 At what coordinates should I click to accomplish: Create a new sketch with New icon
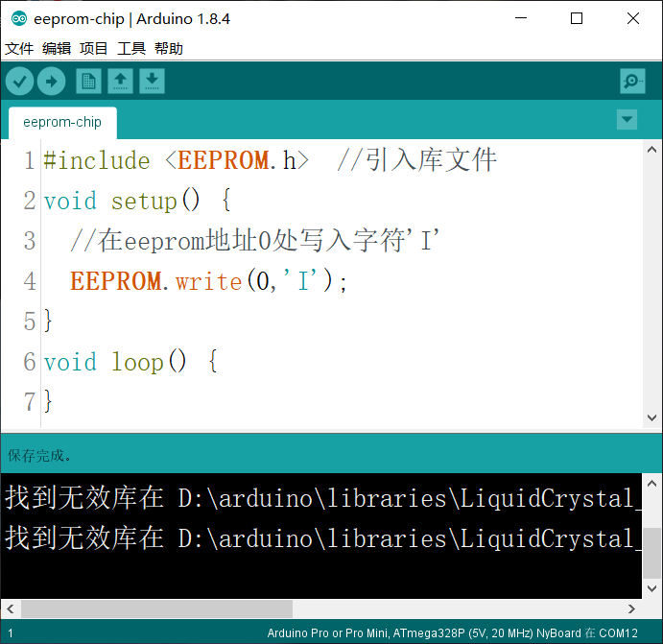click(89, 82)
